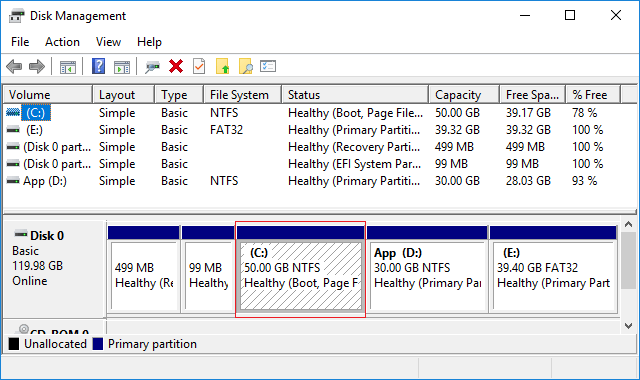Click the Back arrow toolbar icon
640x380 pixels.
point(15,66)
